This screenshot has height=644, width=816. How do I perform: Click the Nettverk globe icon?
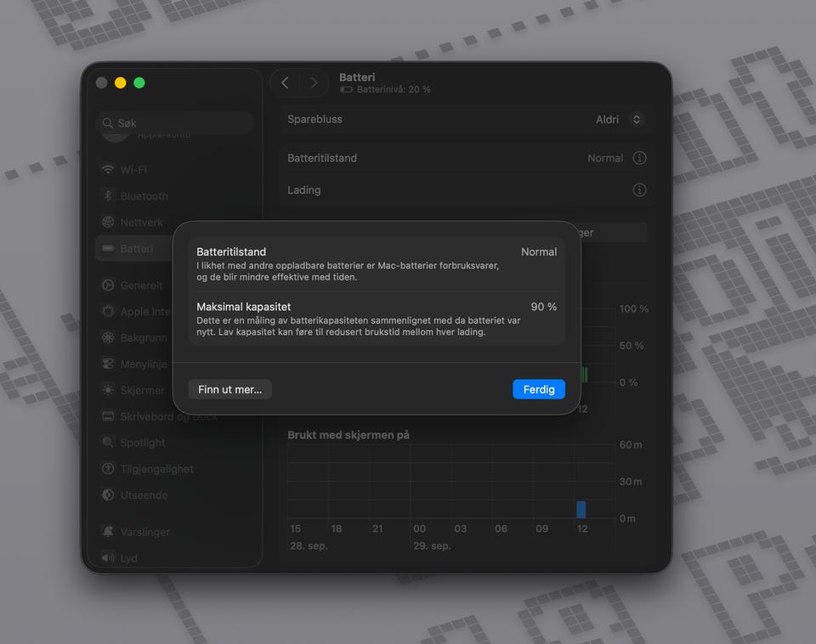pyautogui.click(x=108, y=222)
